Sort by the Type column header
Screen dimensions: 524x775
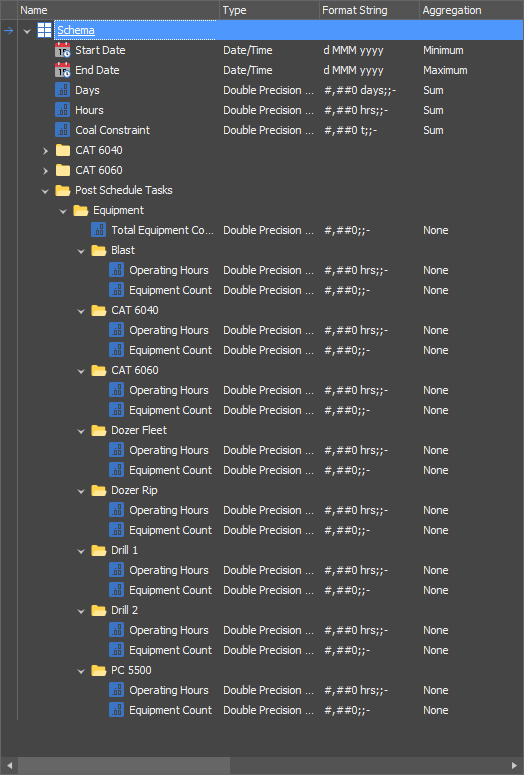(x=269, y=10)
